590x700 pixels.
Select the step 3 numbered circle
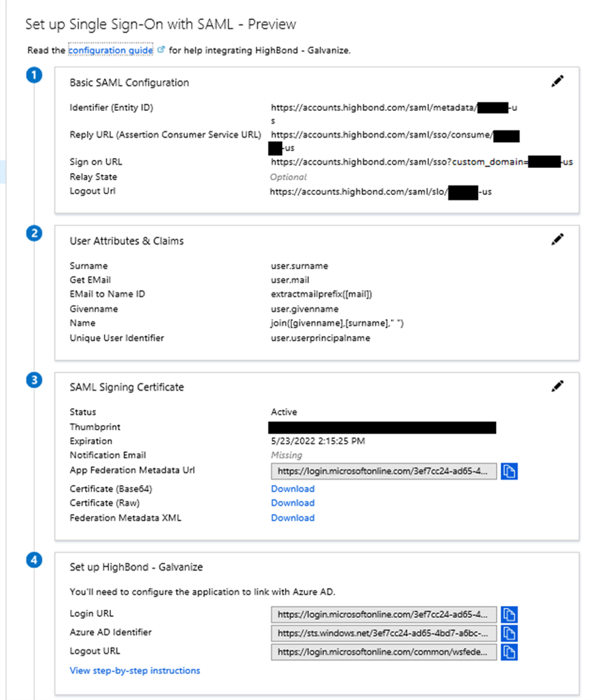(x=34, y=380)
